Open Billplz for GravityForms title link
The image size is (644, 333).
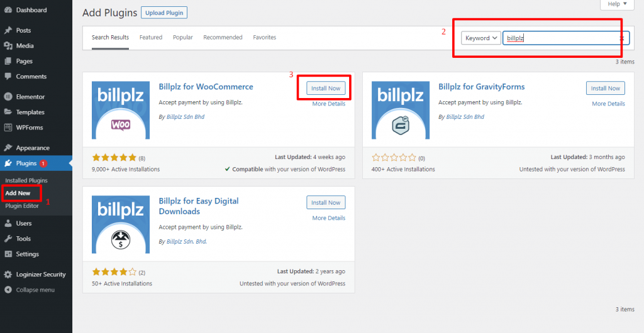[x=482, y=87]
